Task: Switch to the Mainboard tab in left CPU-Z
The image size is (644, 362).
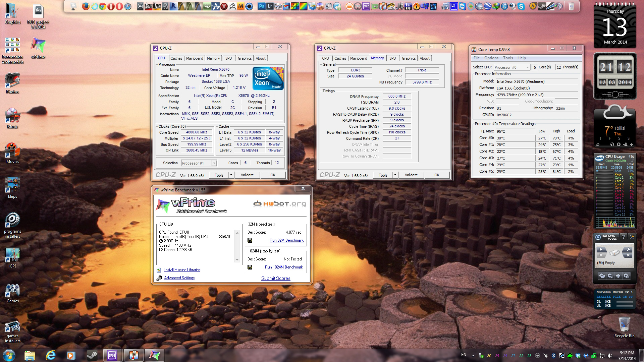Action: [195, 58]
